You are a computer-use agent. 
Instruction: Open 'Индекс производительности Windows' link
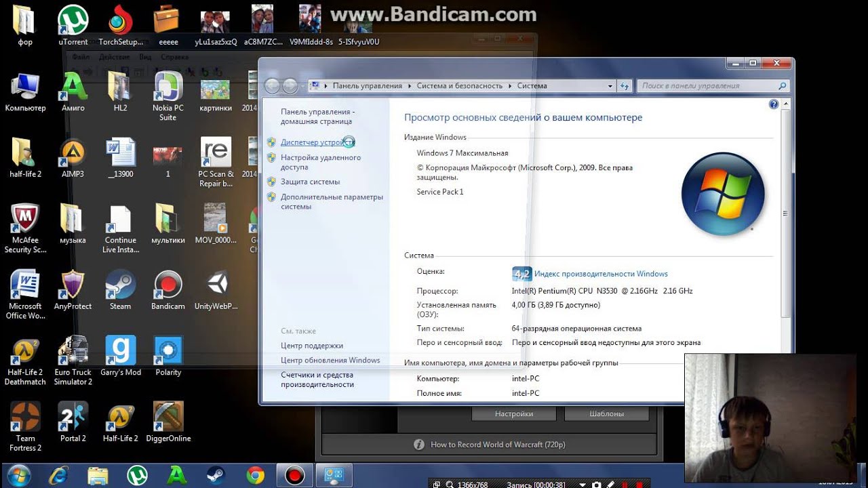point(601,274)
